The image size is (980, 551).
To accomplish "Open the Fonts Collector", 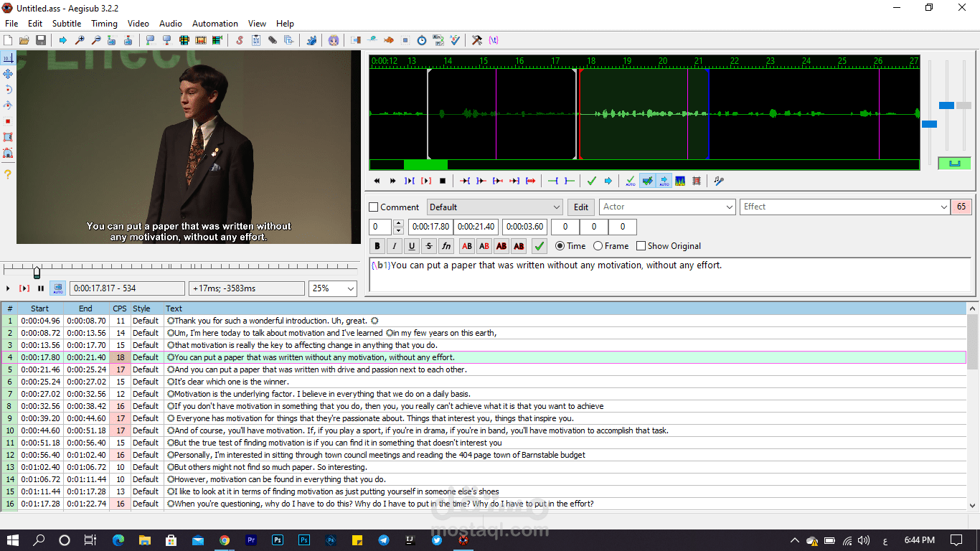I will pyautogui.click(x=288, y=40).
